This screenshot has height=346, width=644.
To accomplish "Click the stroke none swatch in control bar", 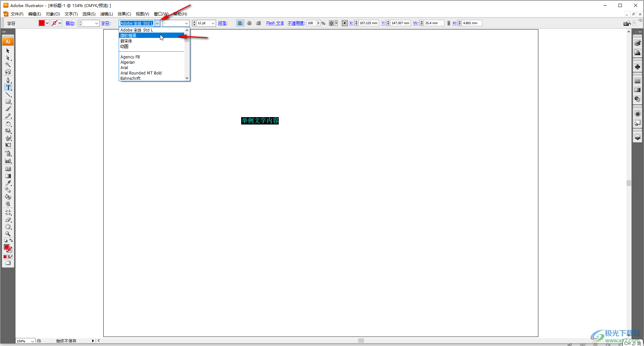I will (54, 23).
